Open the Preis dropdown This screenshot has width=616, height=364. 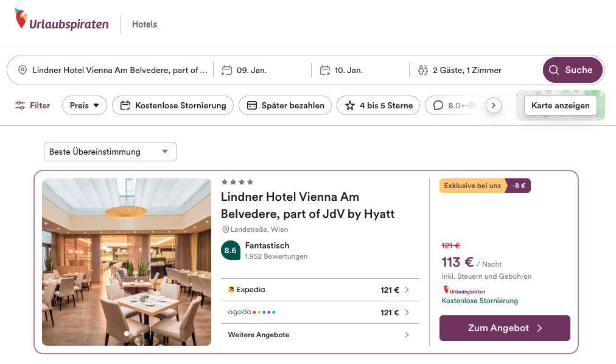(85, 105)
